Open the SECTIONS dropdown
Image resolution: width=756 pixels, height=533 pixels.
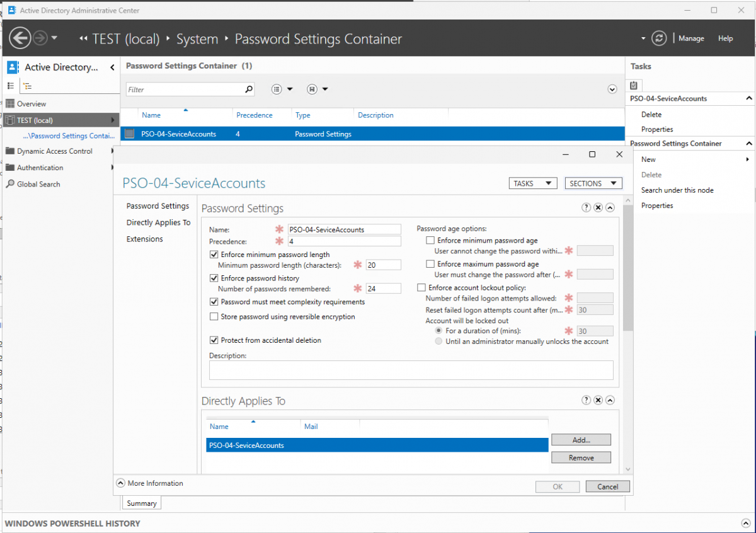click(593, 183)
